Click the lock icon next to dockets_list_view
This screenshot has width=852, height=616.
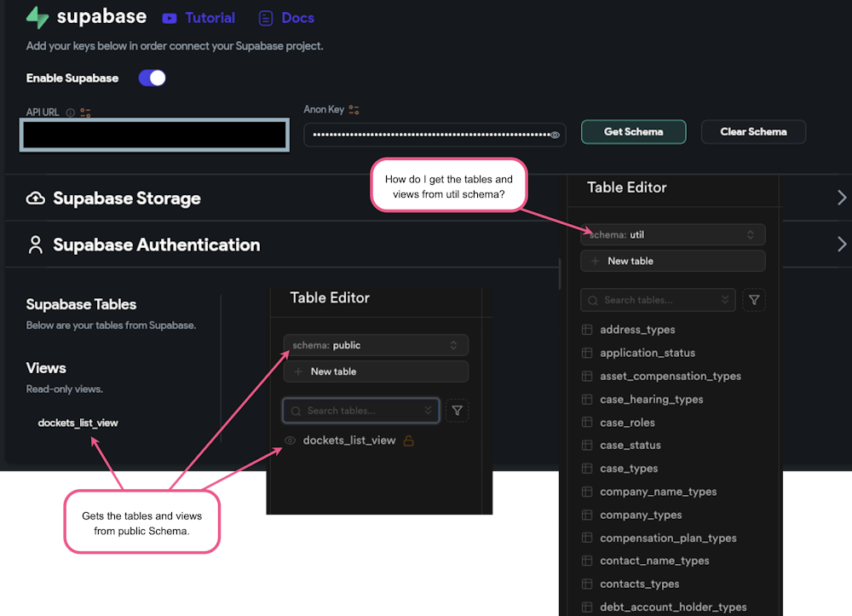[x=407, y=440]
